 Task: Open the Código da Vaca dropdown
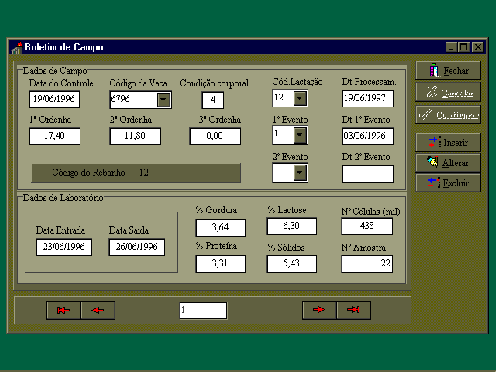click(164, 100)
